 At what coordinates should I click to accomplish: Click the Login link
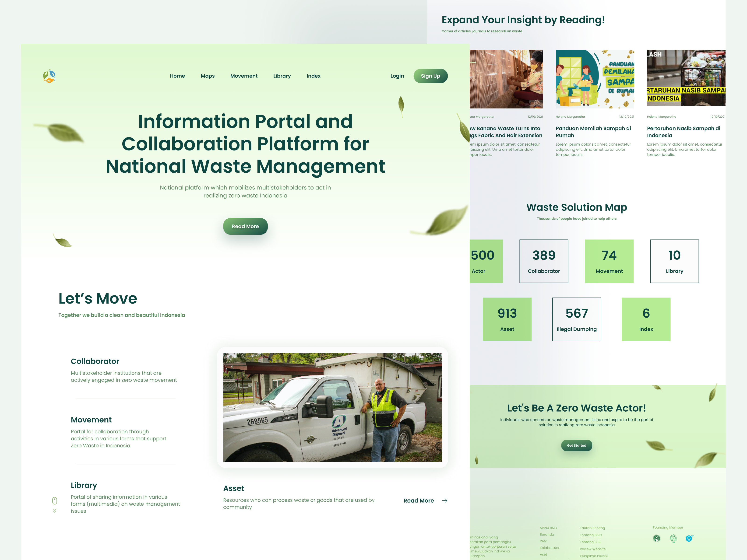pos(397,76)
